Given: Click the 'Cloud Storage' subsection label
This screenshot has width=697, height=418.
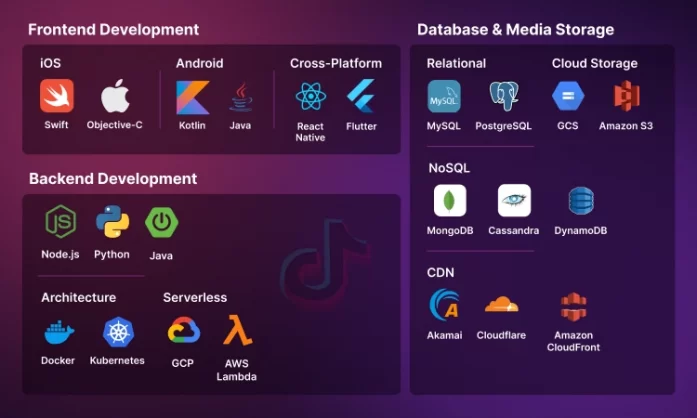Looking at the screenshot, I should 594,64.
